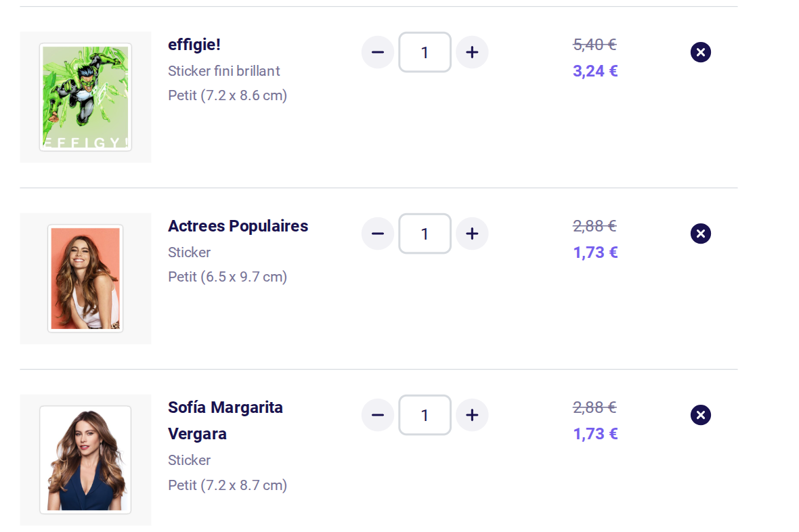799x532 pixels.
Task: Open the effigie! product title link
Action: pyautogui.click(x=194, y=45)
